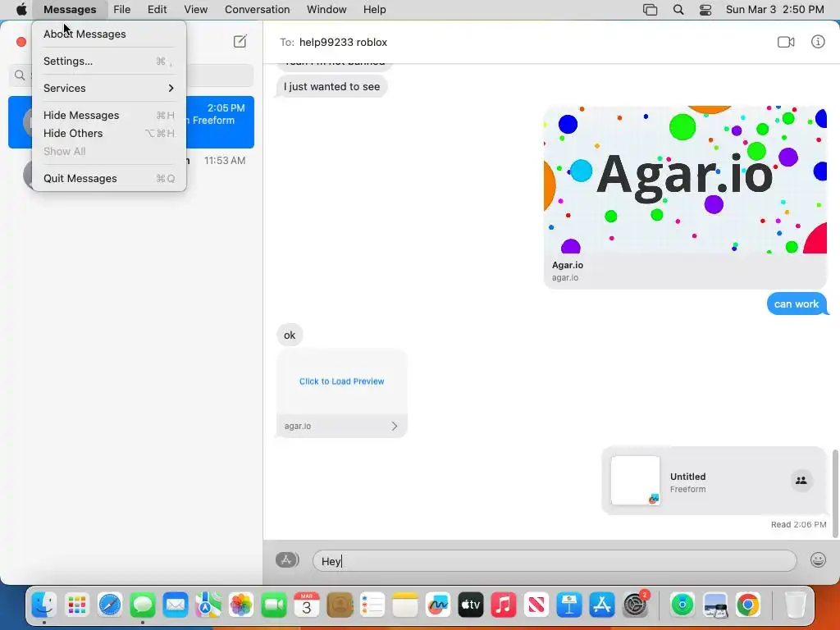Screen dimensions: 840x630
Task: Start a FaceTime video call
Action: 785,42
